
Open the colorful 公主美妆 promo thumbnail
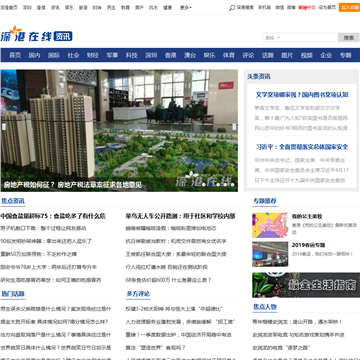click(x=270, y=225)
